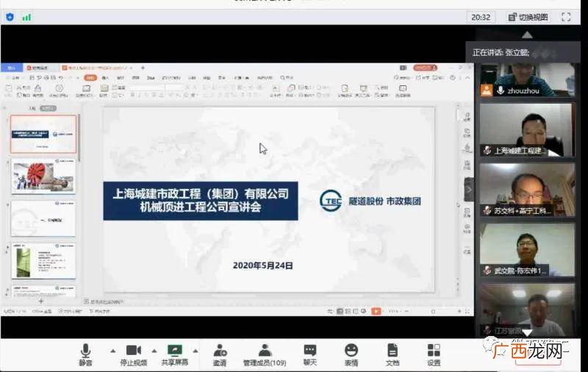
Task: Click the 2020年5月24日 date text on slide
Action: point(262,265)
